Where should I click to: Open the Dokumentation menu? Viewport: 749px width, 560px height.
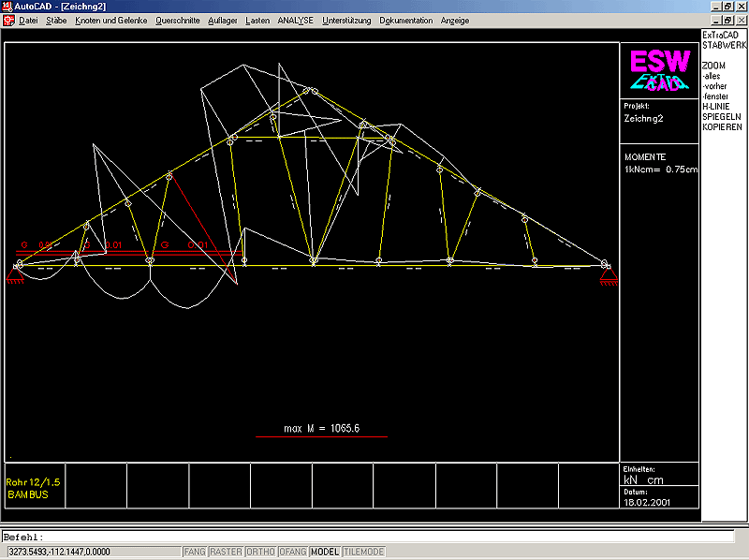[406, 21]
